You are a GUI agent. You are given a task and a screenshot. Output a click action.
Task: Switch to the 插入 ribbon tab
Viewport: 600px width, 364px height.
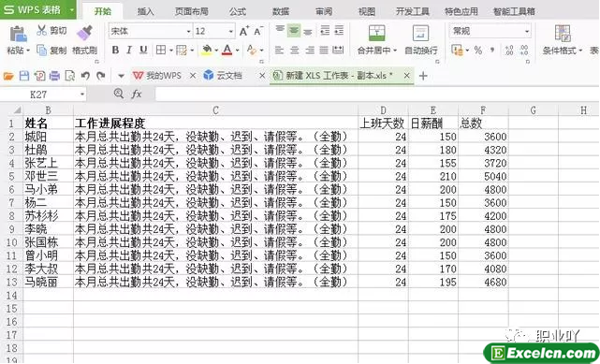145,11
